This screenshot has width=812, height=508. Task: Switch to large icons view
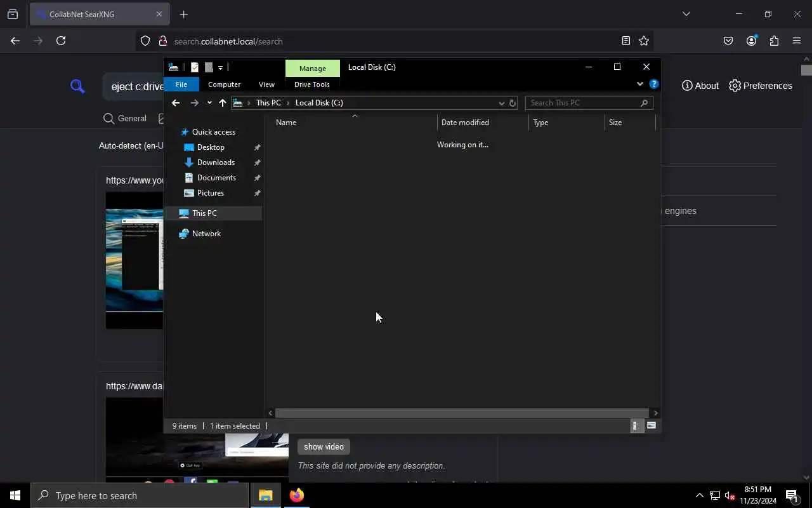click(651, 426)
